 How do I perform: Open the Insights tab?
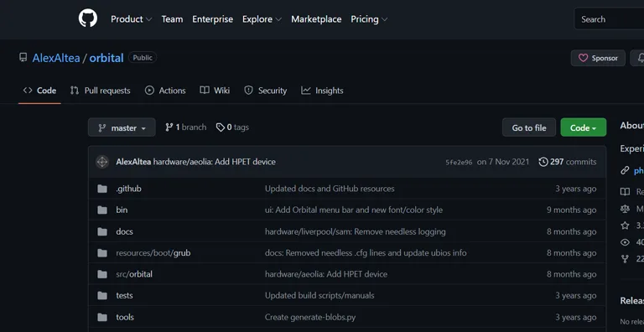[322, 91]
